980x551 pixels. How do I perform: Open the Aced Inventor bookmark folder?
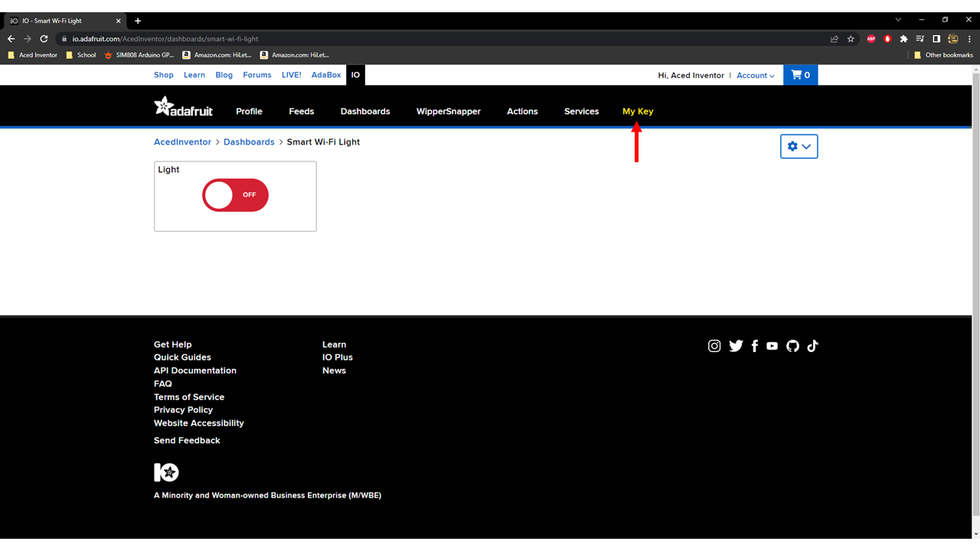32,55
